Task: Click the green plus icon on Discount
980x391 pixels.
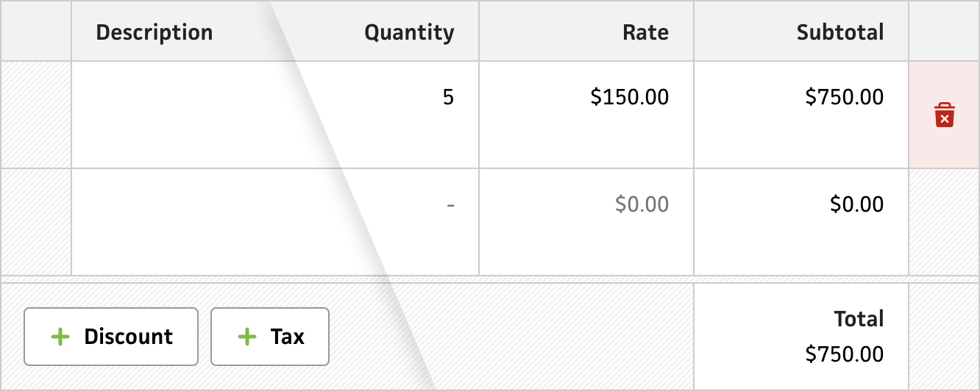Action: (x=60, y=337)
